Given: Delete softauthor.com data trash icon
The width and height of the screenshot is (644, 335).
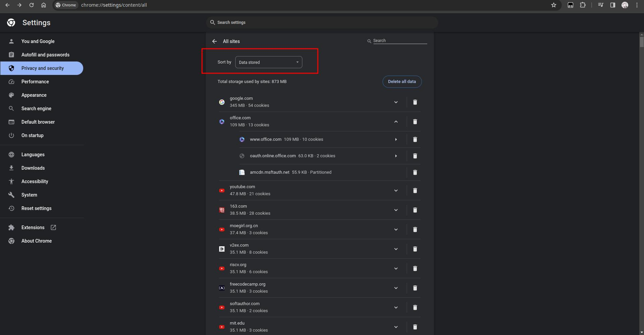Looking at the screenshot, I should click(415, 307).
